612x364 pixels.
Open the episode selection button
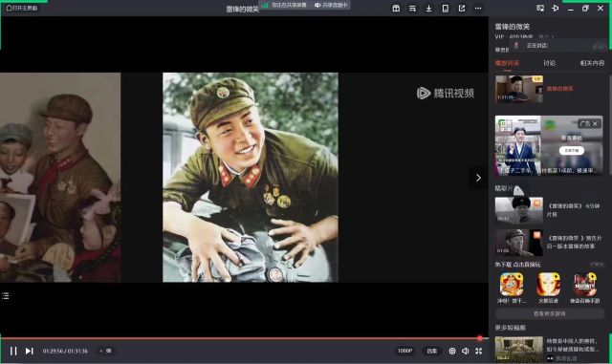pos(431,351)
